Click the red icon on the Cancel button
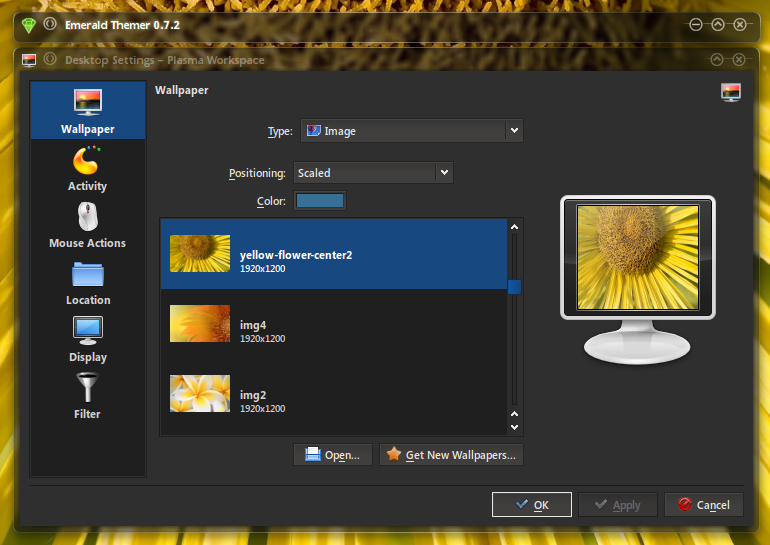 tap(685, 504)
